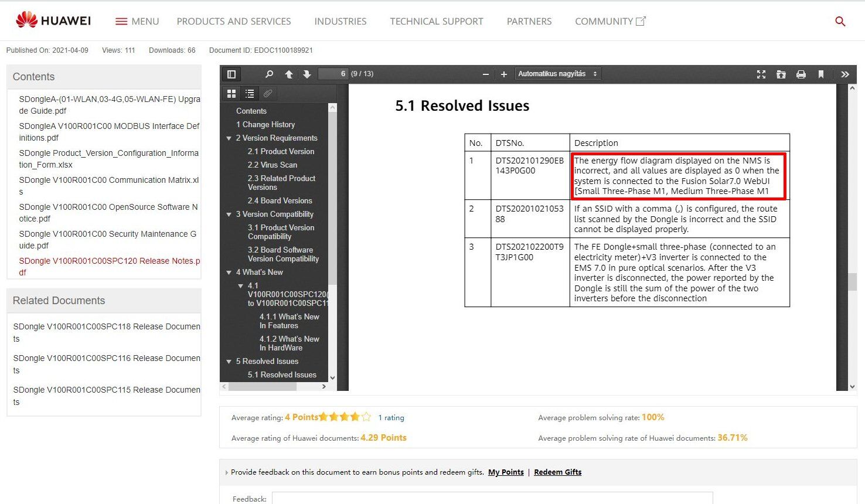This screenshot has height=504, width=865.
Task: Open PRODUCTS AND SERVICES menu
Action: point(234,21)
